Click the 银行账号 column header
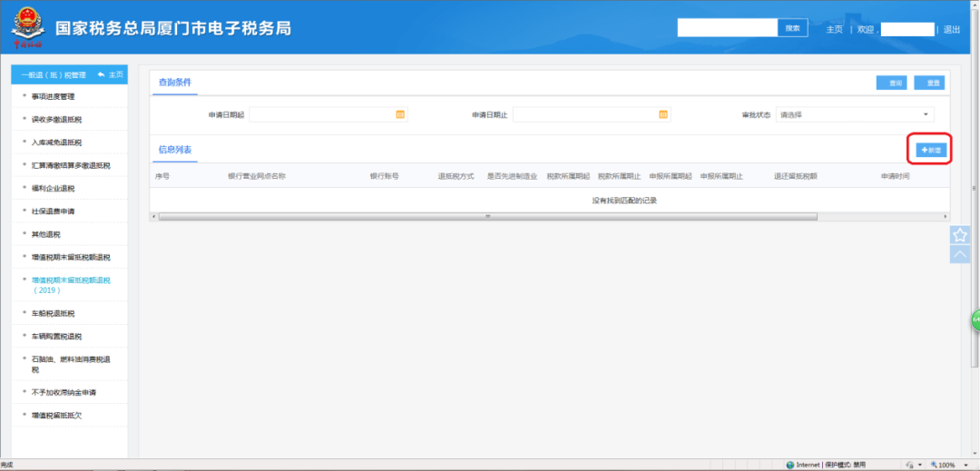This screenshot has height=471, width=980. tap(385, 176)
